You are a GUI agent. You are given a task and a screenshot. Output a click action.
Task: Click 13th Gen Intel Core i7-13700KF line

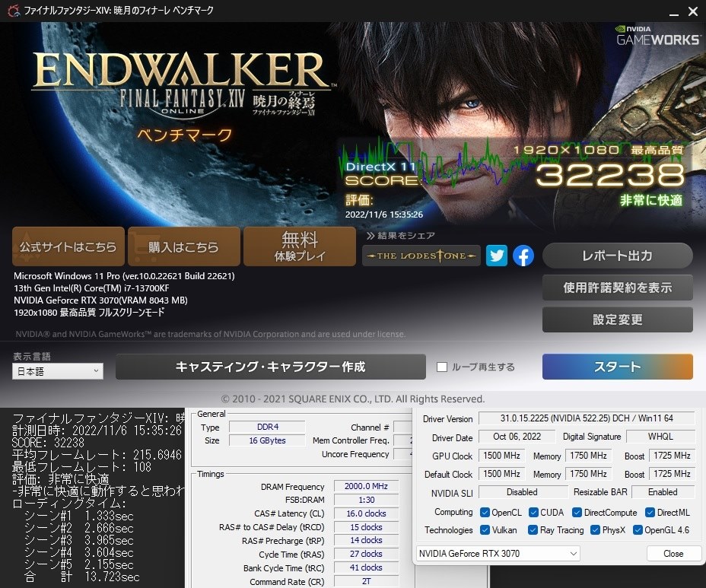(91, 288)
